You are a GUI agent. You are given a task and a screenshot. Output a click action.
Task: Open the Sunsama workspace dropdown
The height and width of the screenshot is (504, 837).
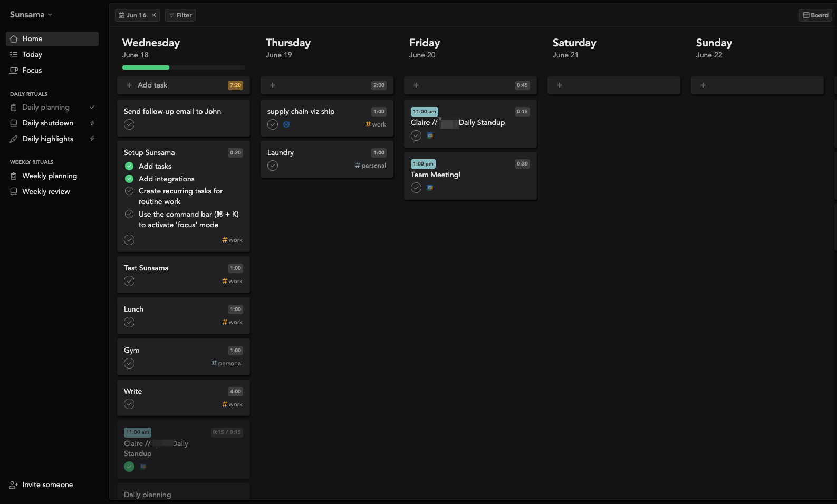coord(31,15)
